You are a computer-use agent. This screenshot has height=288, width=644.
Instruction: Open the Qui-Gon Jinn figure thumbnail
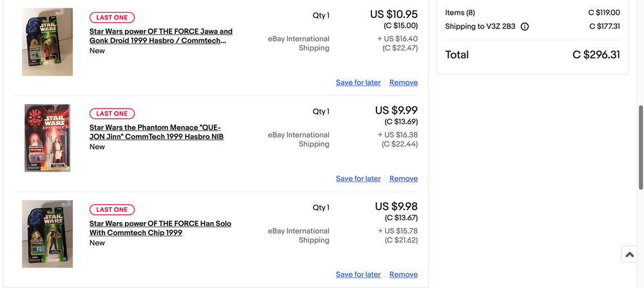(x=47, y=138)
